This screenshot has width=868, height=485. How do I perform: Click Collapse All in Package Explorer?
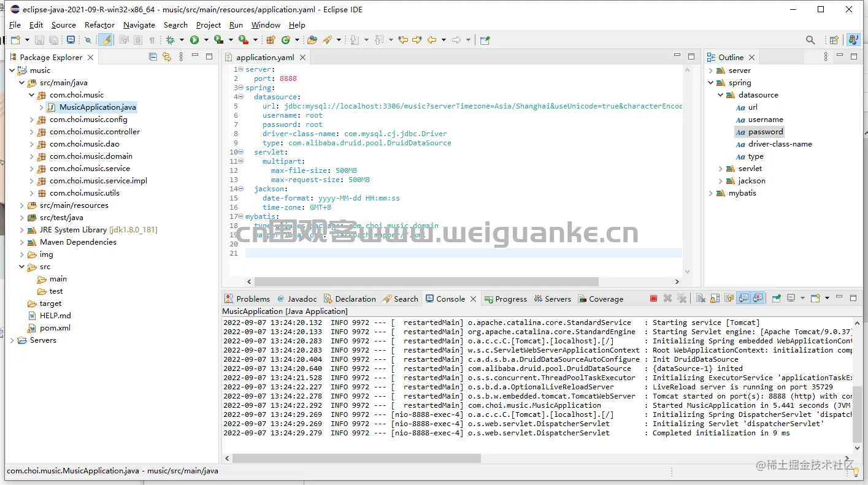click(153, 57)
